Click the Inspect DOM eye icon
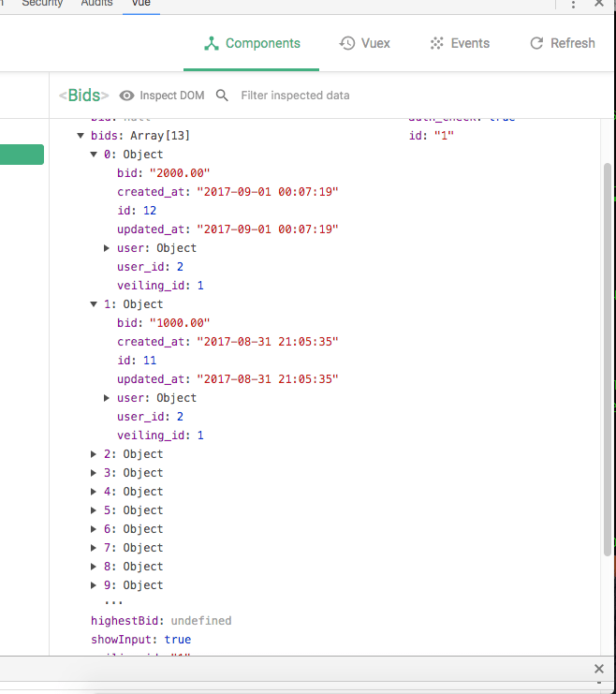Viewport: 616px width, 694px height. pyautogui.click(x=126, y=96)
